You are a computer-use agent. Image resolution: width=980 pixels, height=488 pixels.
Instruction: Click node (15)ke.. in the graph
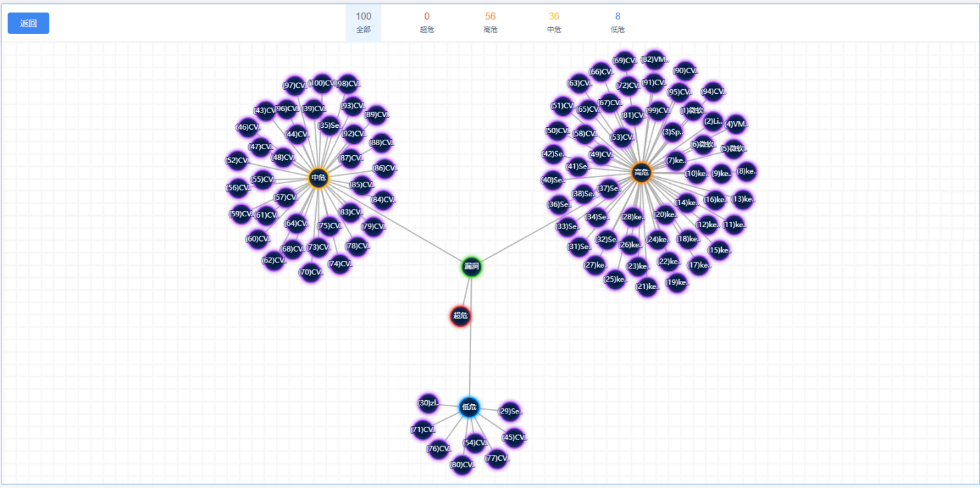pyautogui.click(x=719, y=250)
